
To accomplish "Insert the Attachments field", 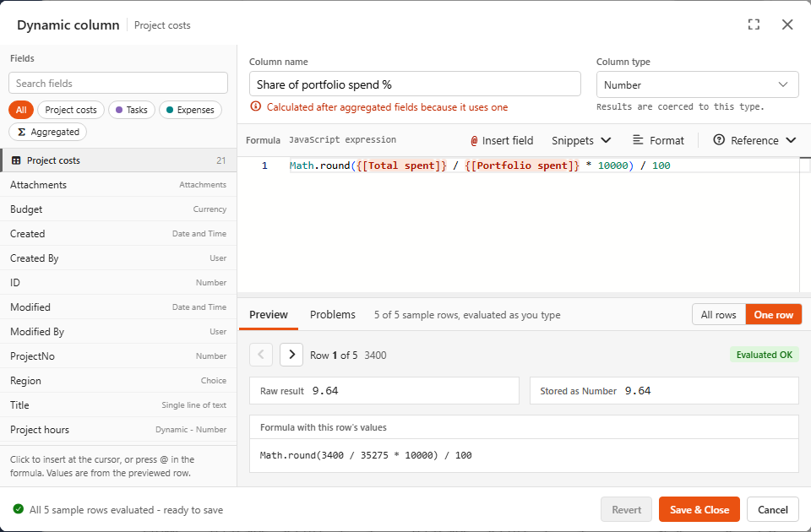I will click(118, 185).
